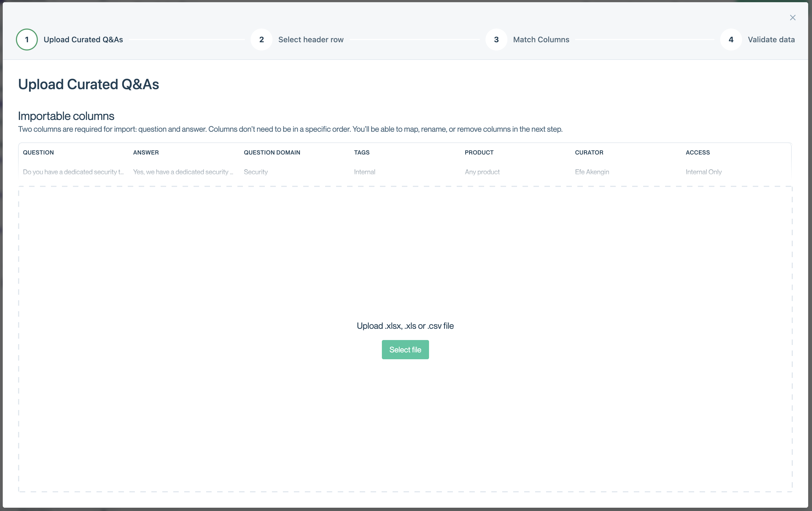Image resolution: width=812 pixels, height=511 pixels.
Task: Click the PRODUCT column header
Action: pos(479,152)
